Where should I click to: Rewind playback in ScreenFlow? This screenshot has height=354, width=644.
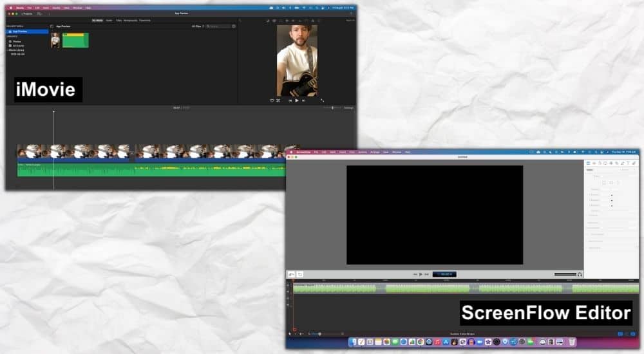coord(415,274)
